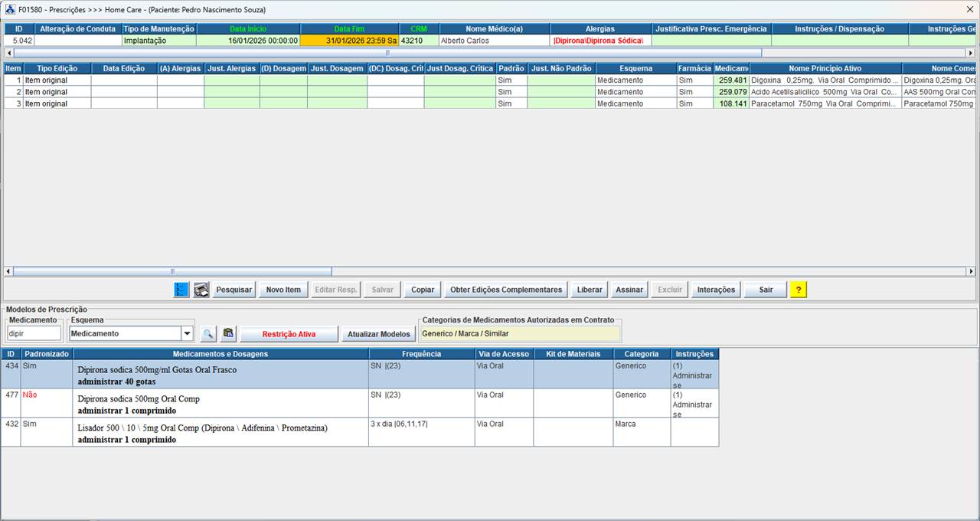Click the right arrow of the horizontal scrollbar
The width and height of the screenshot is (980, 521).
(x=971, y=271)
